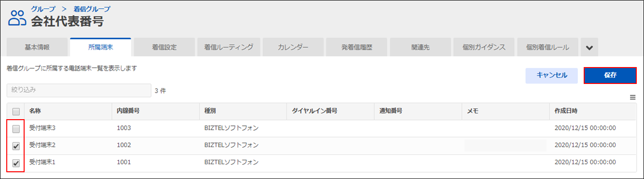644x179 pixels.
Task: Uncheck the 受付端末1 row checkbox
Action: click(x=16, y=164)
